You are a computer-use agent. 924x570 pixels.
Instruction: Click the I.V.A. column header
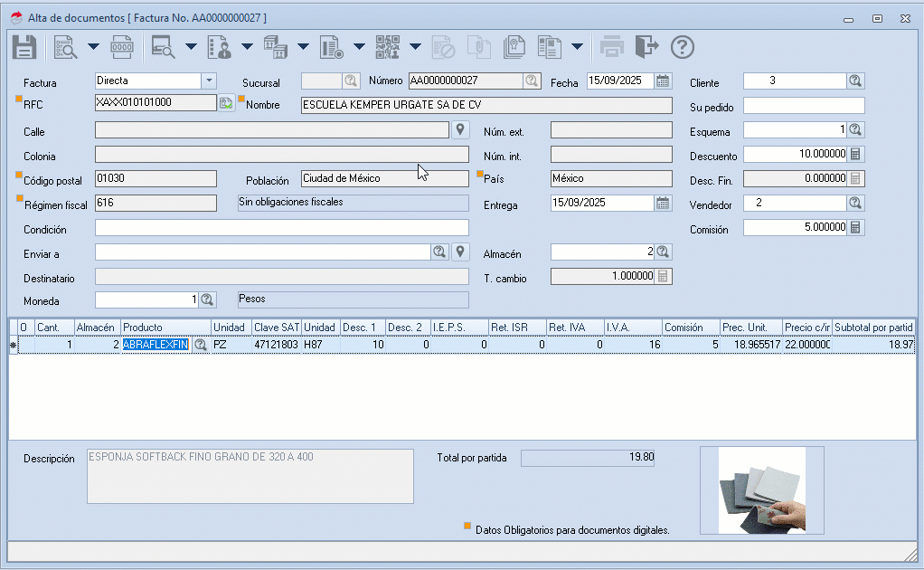coord(633,327)
